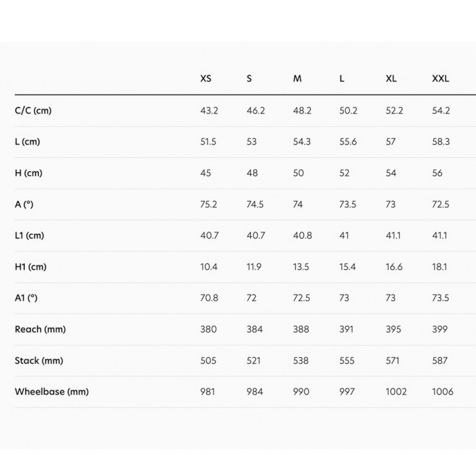Select the XXL size column header

[440, 79]
